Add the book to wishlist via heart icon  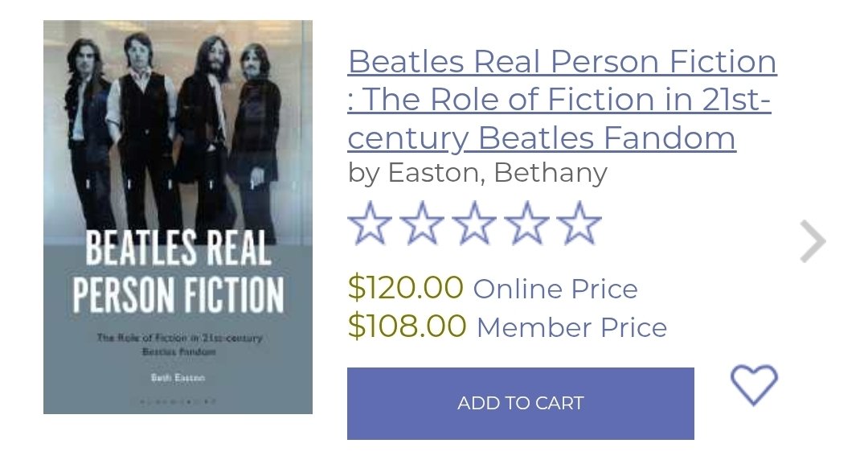[754, 384]
